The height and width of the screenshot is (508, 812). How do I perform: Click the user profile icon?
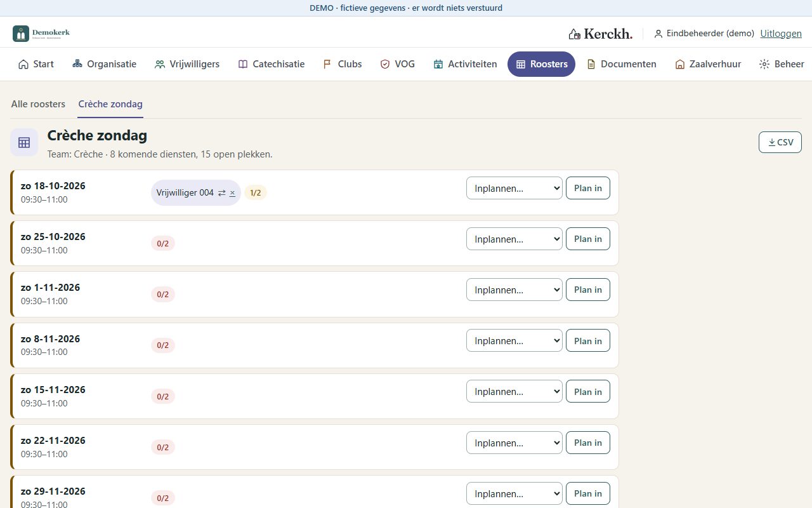(658, 34)
